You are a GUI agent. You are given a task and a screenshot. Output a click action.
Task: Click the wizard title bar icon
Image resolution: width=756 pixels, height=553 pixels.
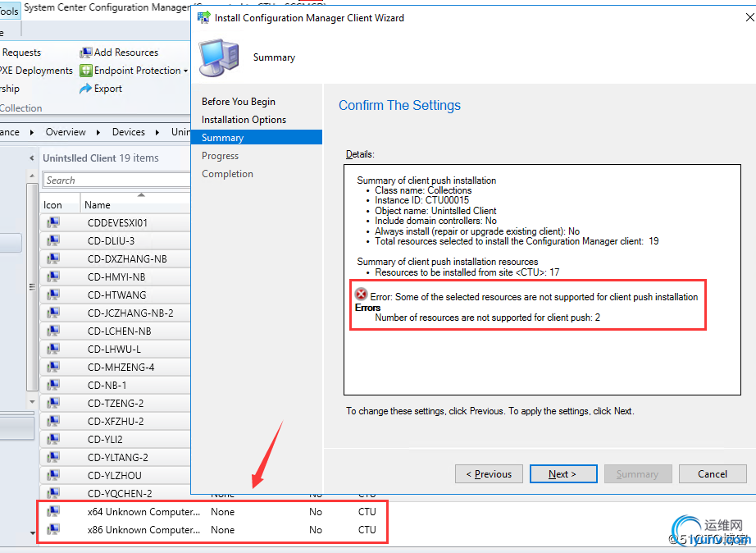click(x=204, y=17)
